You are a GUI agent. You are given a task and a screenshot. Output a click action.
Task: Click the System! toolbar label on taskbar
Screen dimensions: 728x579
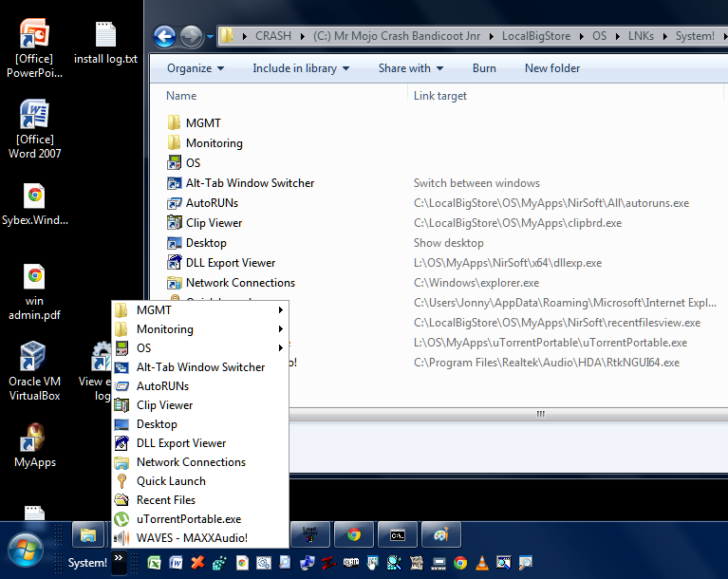click(x=87, y=563)
